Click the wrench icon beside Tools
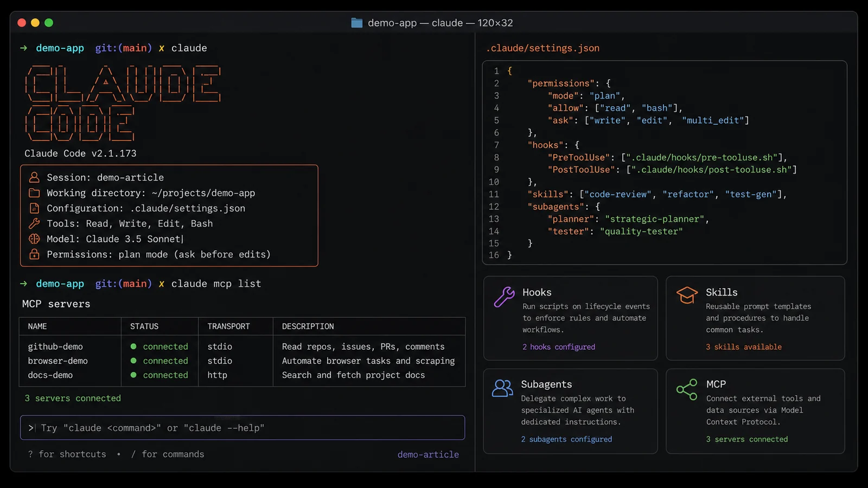This screenshot has width=868, height=488. coord(34,223)
